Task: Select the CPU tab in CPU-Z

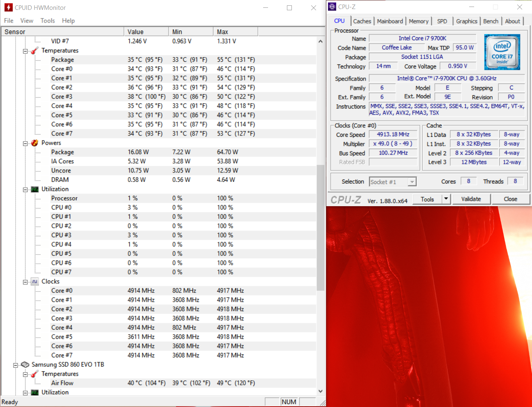Action: (x=339, y=21)
